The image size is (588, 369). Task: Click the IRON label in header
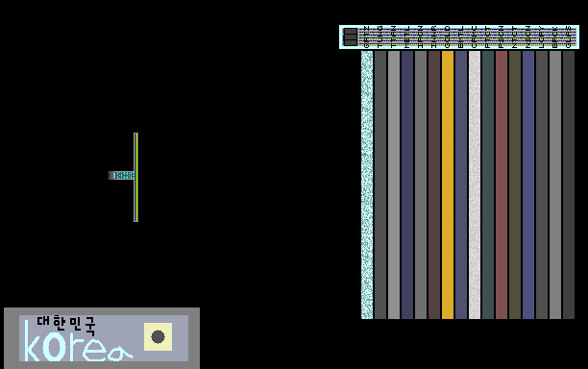pyautogui.click(x=421, y=37)
